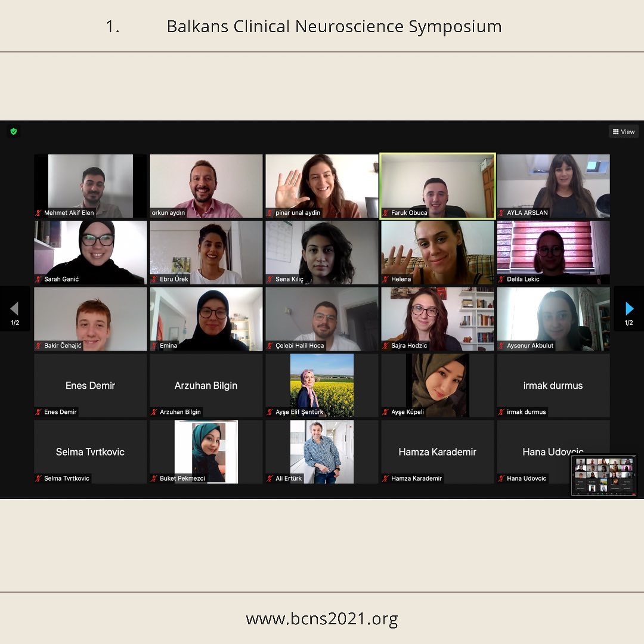The width and height of the screenshot is (644, 644).
Task: Click muted mic icon for Sajra Hodzic
Action: [x=386, y=346]
